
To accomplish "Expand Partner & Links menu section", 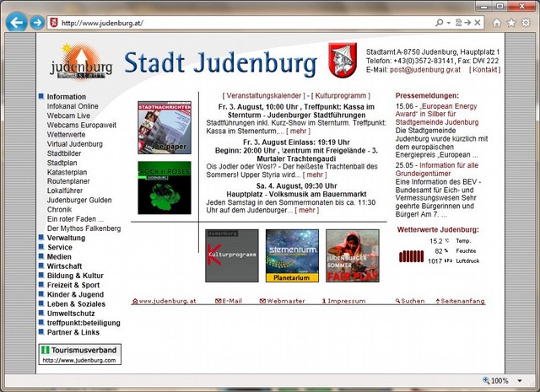I will pos(69,332).
